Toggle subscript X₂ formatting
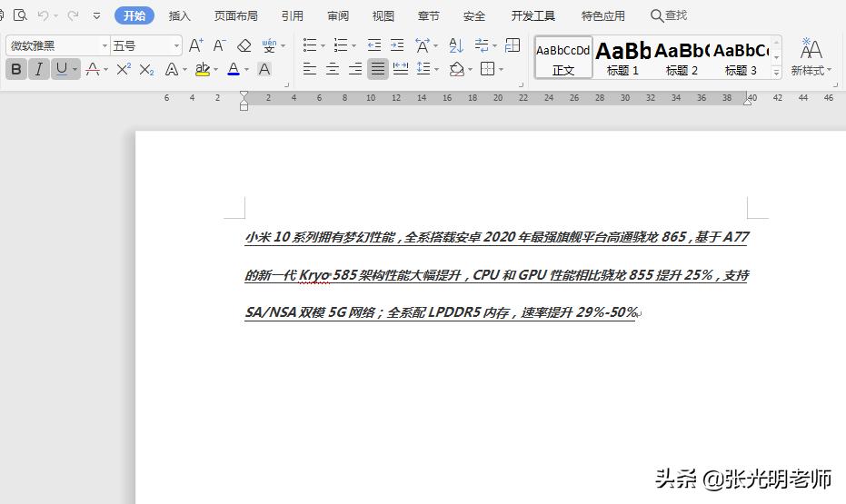The width and height of the screenshot is (846, 504). [147, 69]
